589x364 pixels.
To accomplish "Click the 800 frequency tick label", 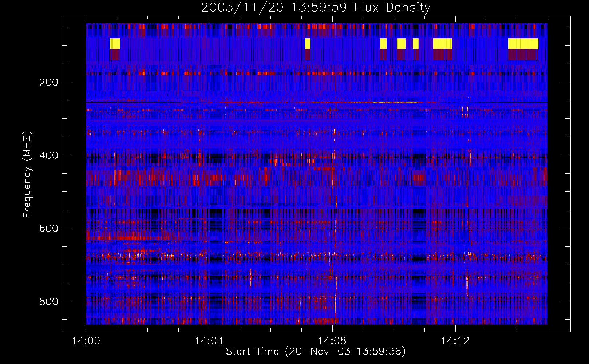I will click(x=49, y=301).
